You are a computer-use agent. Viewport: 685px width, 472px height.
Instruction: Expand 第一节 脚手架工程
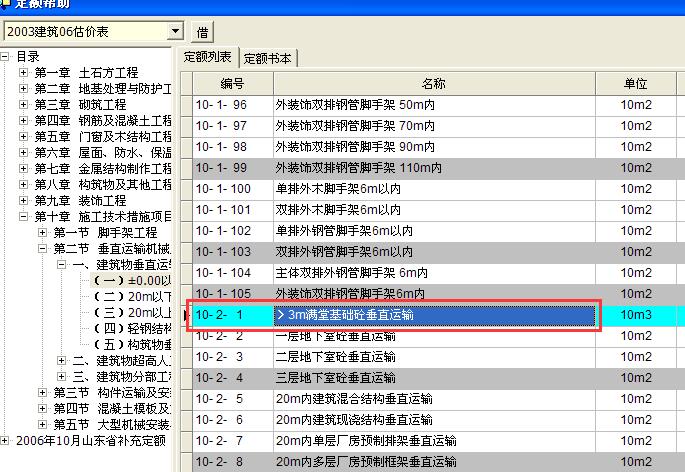[42, 233]
